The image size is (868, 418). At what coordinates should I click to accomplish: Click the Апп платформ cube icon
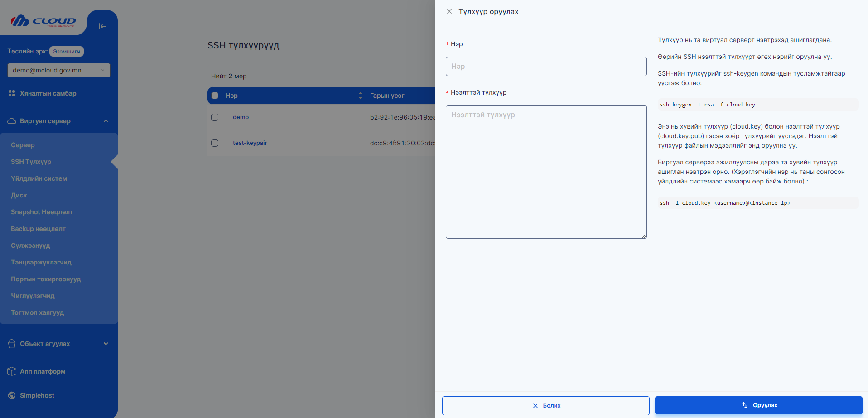(x=10, y=371)
